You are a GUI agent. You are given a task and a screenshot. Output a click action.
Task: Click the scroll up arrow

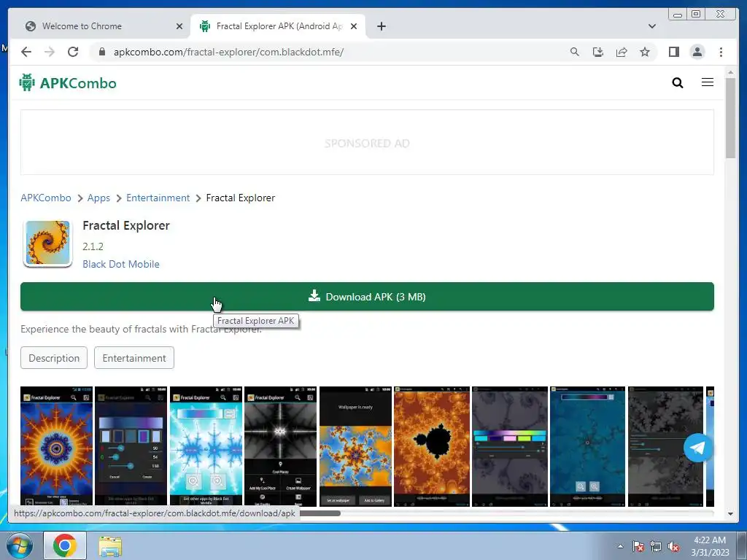(x=730, y=73)
